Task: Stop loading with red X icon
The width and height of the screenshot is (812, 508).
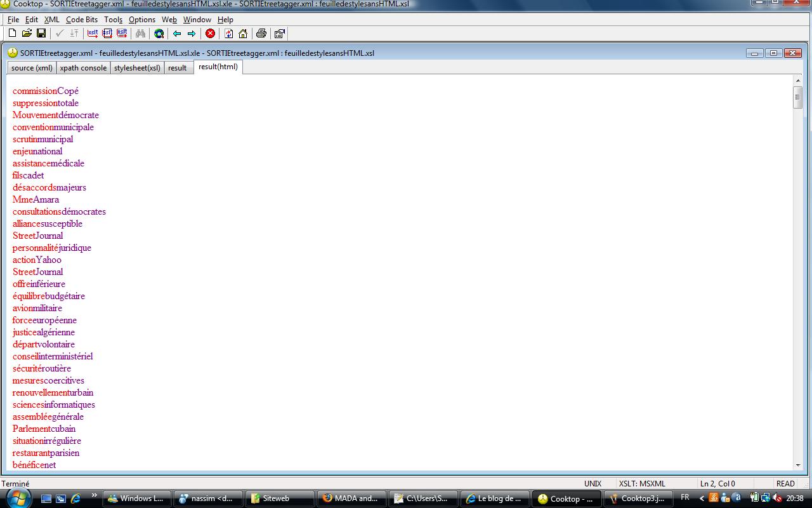Action: (x=210, y=33)
